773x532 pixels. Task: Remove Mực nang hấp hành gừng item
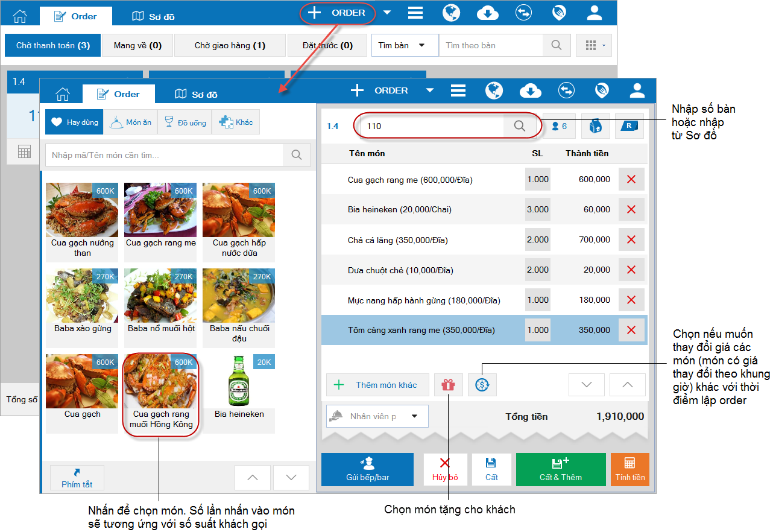point(631,300)
